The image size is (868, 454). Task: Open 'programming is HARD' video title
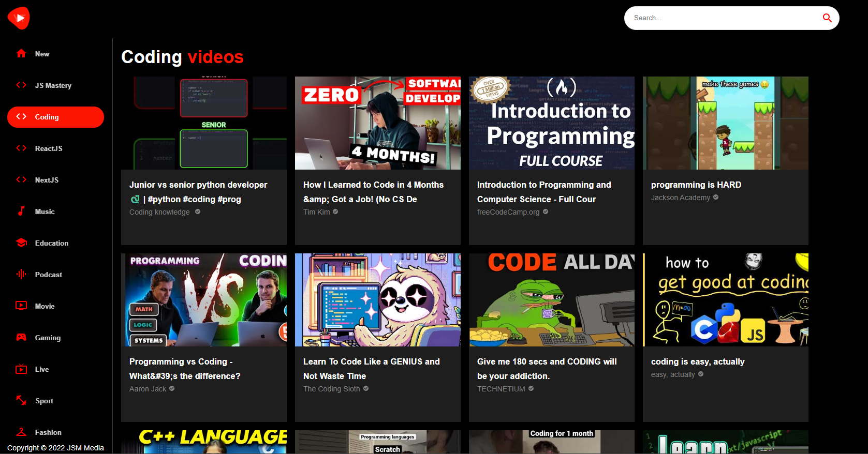(x=696, y=185)
